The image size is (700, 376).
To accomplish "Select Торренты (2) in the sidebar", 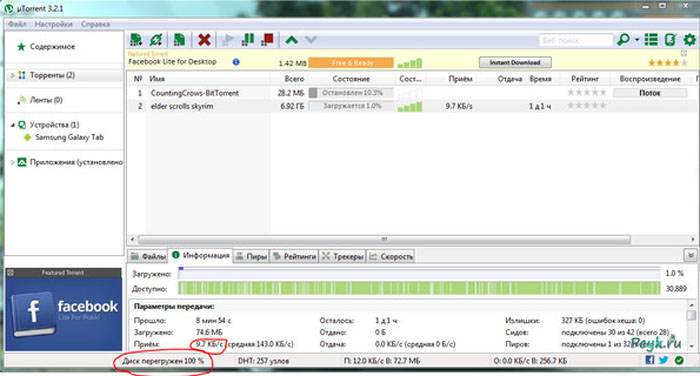I will pos(52,75).
